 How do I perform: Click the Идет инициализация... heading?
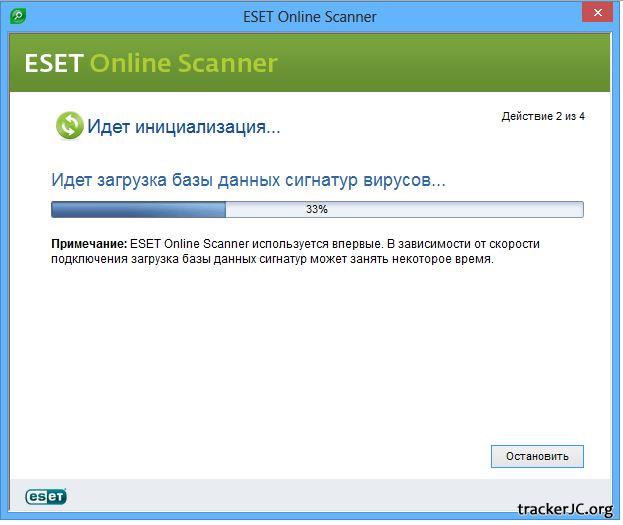point(183,127)
